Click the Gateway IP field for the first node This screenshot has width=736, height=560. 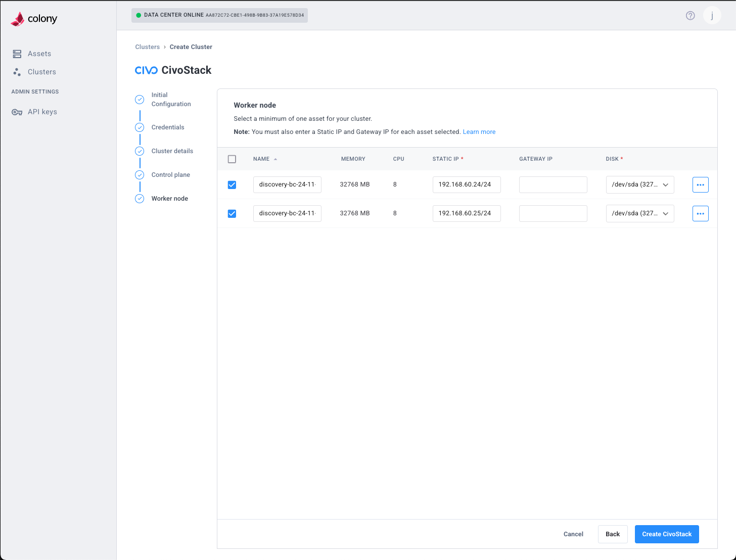pos(553,184)
